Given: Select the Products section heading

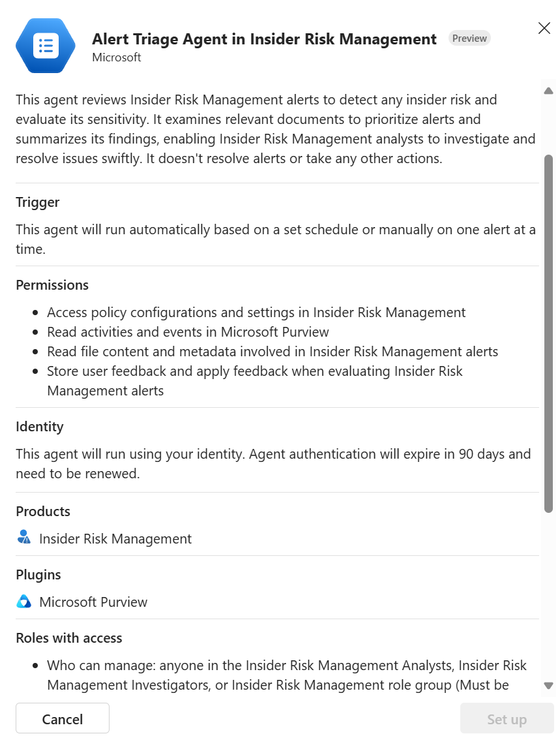Looking at the screenshot, I should click(x=43, y=512).
